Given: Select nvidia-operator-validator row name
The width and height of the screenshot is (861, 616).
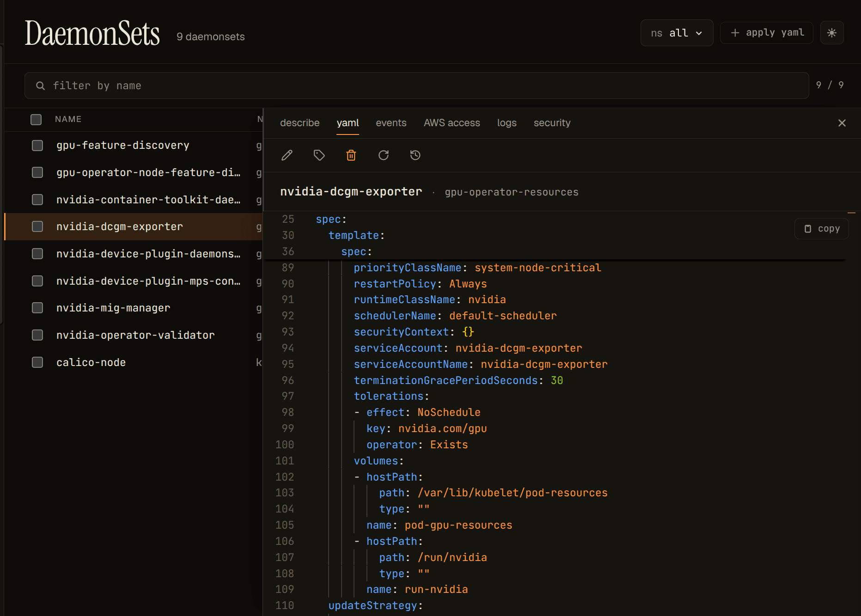Looking at the screenshot, I should click(135, 335).
